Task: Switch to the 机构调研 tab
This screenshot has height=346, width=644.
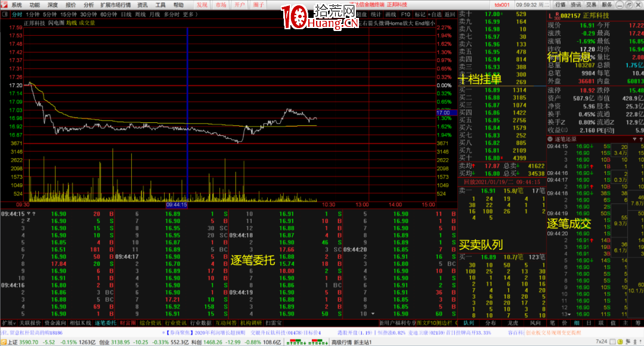Action: 251,323
